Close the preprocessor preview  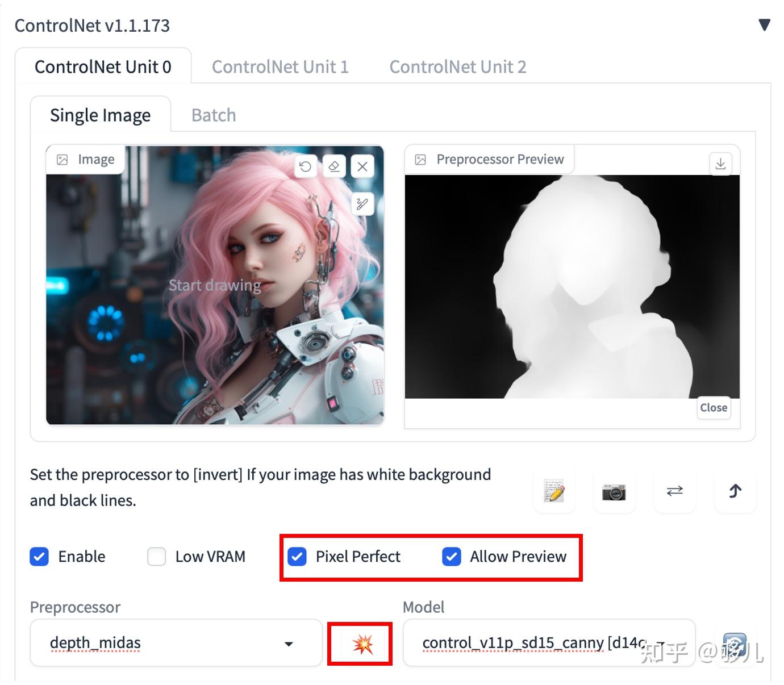coord(714,407)
